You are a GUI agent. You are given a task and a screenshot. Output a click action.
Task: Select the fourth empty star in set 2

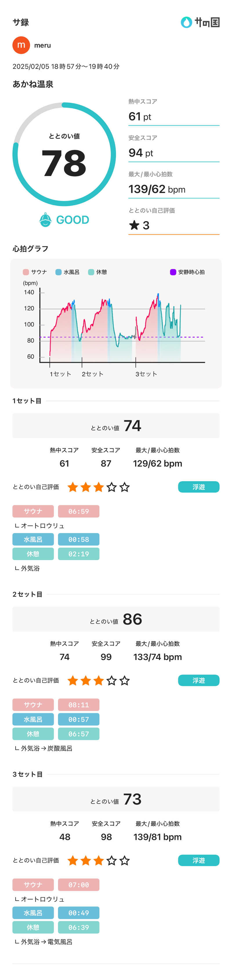[112, 681]
